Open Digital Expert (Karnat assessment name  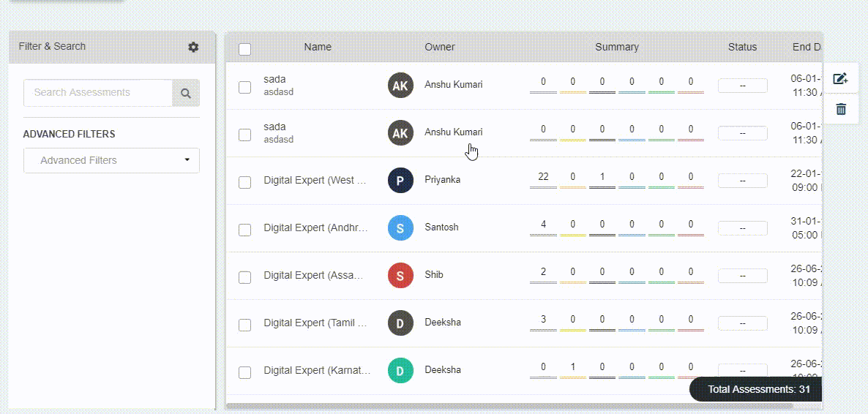[x=317, y=370]
